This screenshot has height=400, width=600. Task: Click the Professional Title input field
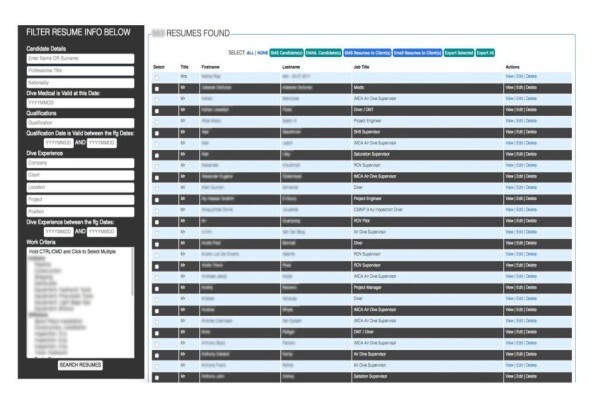[80, 70]
